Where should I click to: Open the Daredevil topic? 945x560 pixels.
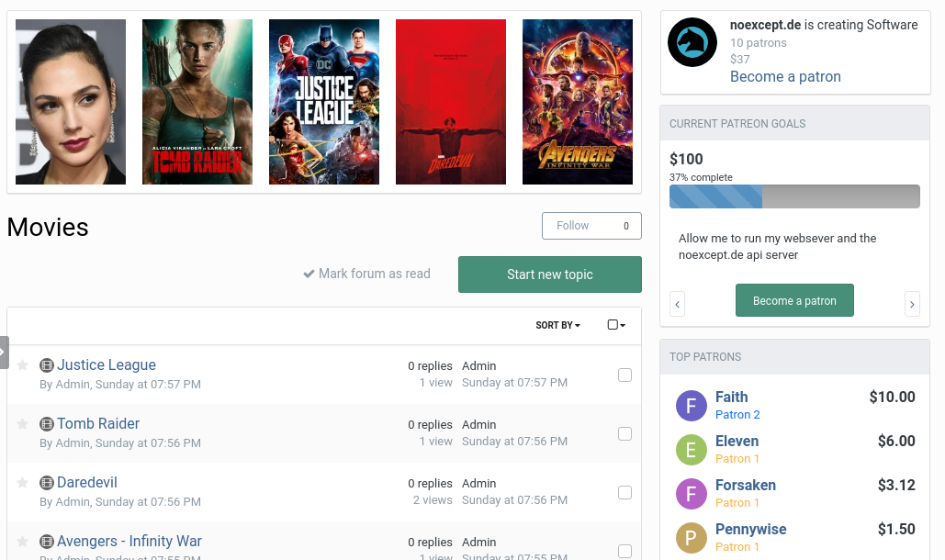86,482
